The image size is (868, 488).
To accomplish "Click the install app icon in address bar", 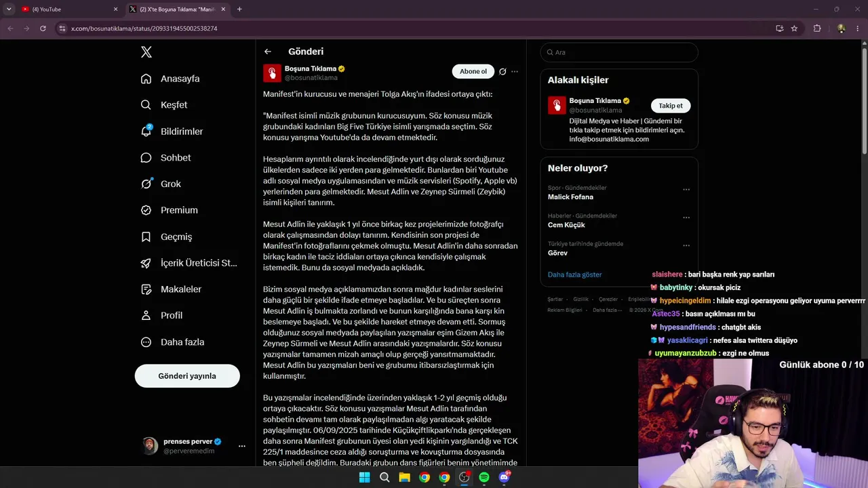I will pyautogui.click(x=780, y=28).
